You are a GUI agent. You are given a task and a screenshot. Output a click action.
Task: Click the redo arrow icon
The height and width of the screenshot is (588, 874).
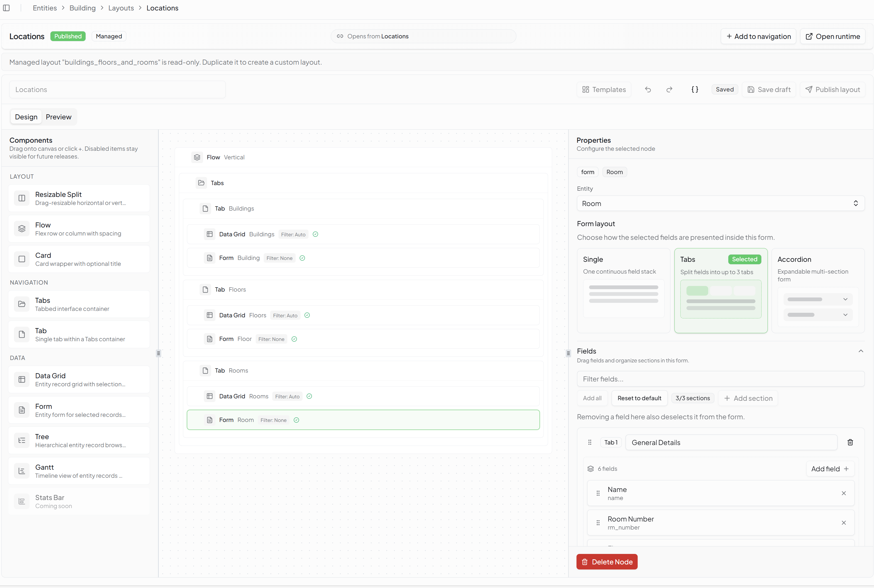(x=669, y=90)
